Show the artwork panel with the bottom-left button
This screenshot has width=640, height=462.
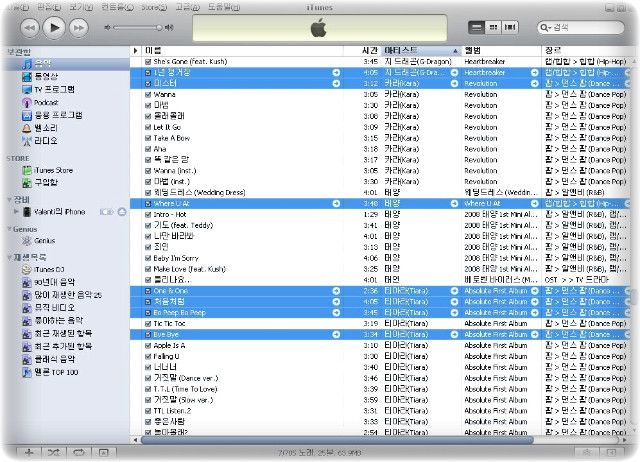pyautogui.click(x=104, y=452)
